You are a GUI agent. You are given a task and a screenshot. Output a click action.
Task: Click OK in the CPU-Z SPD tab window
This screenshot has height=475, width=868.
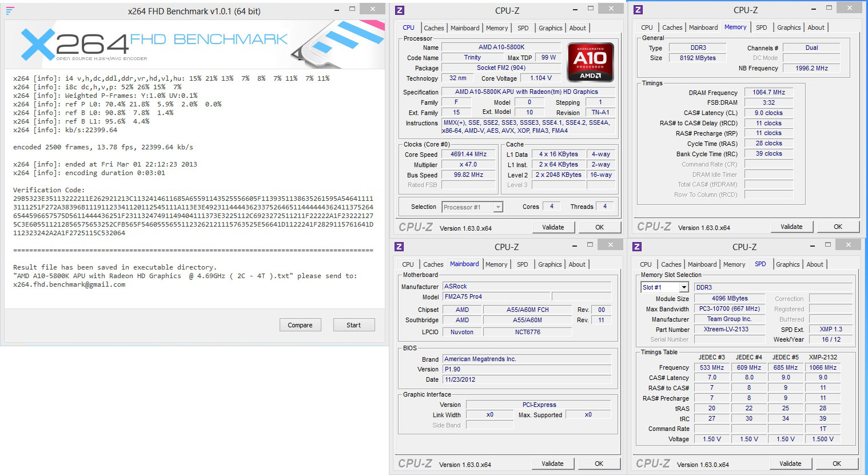pyautogui.click(x=837, y=464)
